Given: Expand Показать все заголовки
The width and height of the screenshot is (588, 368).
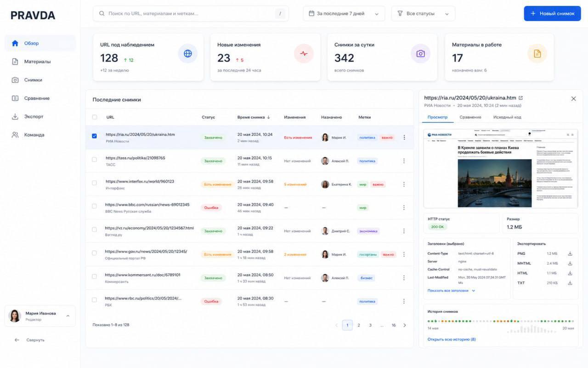Looking at the screenshot, I should [x=451, y=291].
